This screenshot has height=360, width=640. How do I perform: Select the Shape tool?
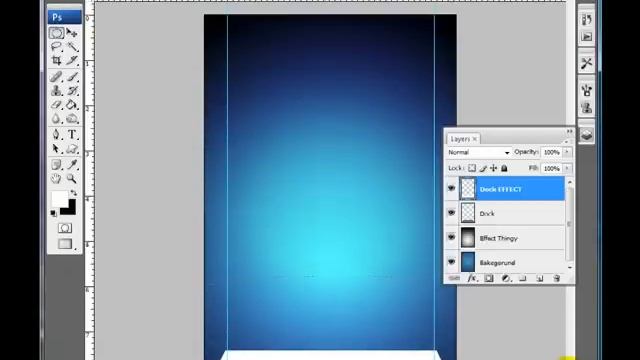pos(72,149)
